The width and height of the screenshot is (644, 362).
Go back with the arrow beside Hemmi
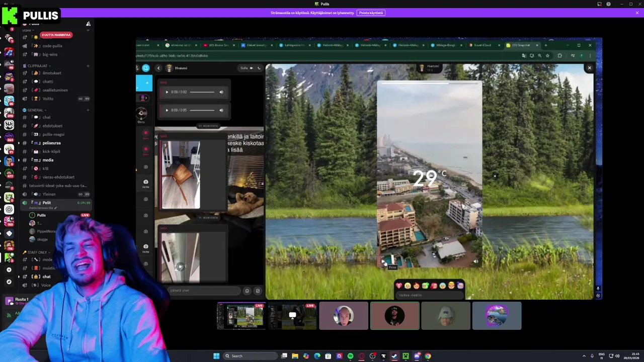(158, 68)
